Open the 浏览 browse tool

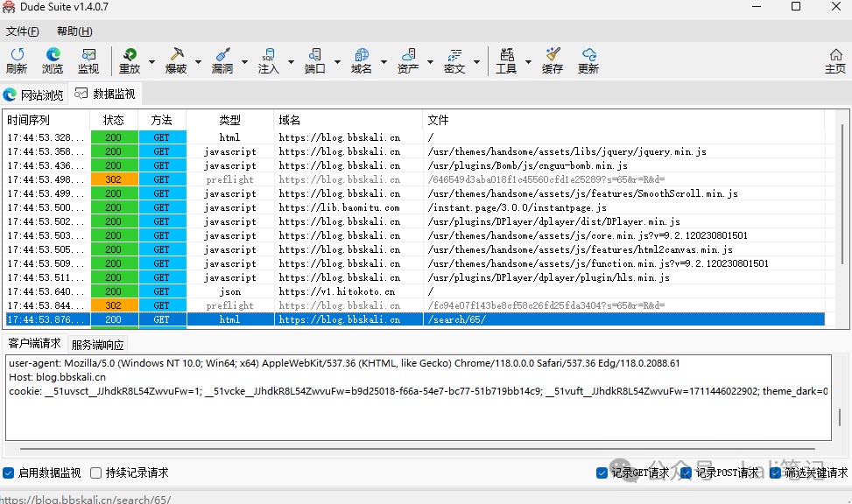tap(53, 60)
